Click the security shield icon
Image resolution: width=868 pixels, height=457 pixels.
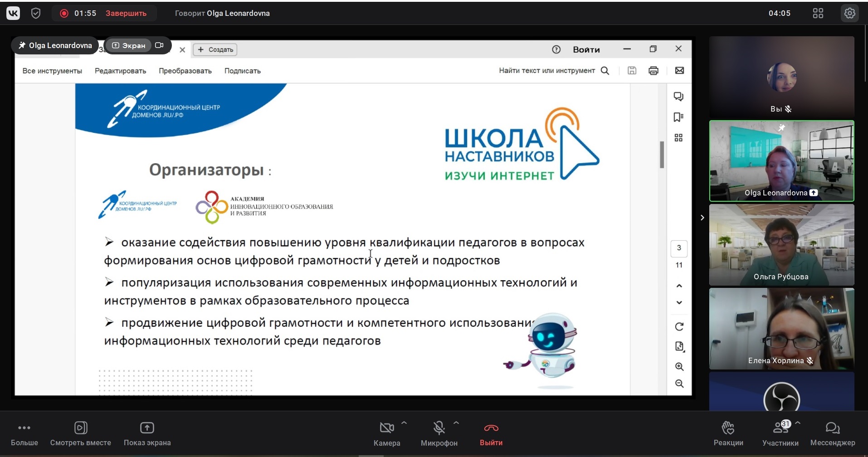click(36, 13)
